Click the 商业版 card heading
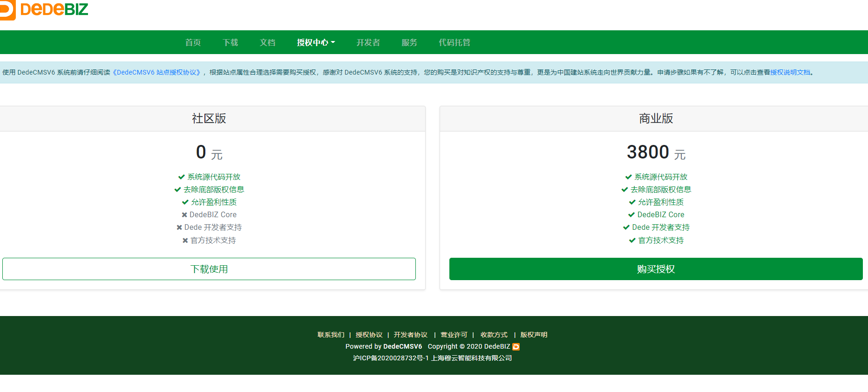868x392 pixels. pos(656,118)
